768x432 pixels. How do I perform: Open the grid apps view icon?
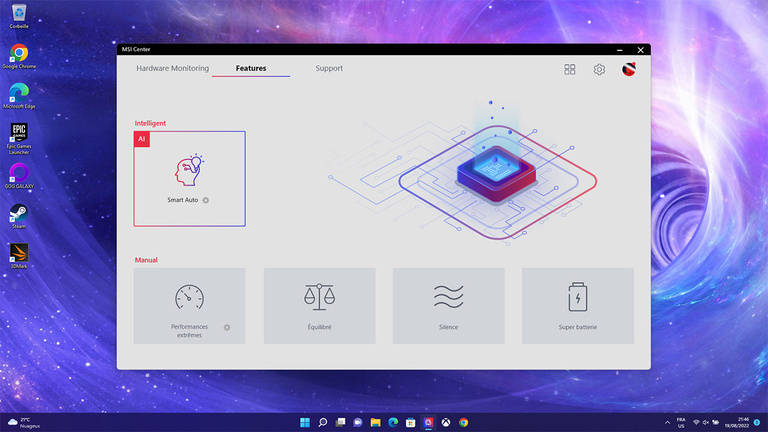coord(570,70)
